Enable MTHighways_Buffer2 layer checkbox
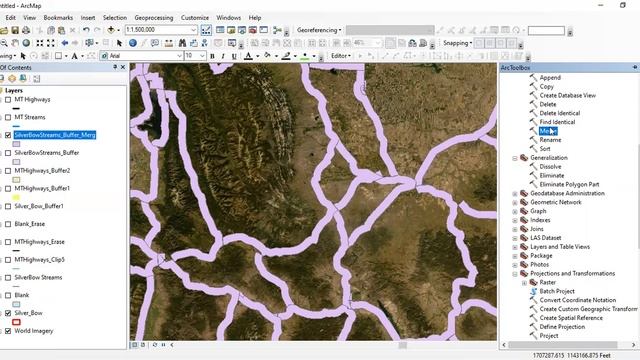Viewport: 640px width, 360px height. pos(8,171)
